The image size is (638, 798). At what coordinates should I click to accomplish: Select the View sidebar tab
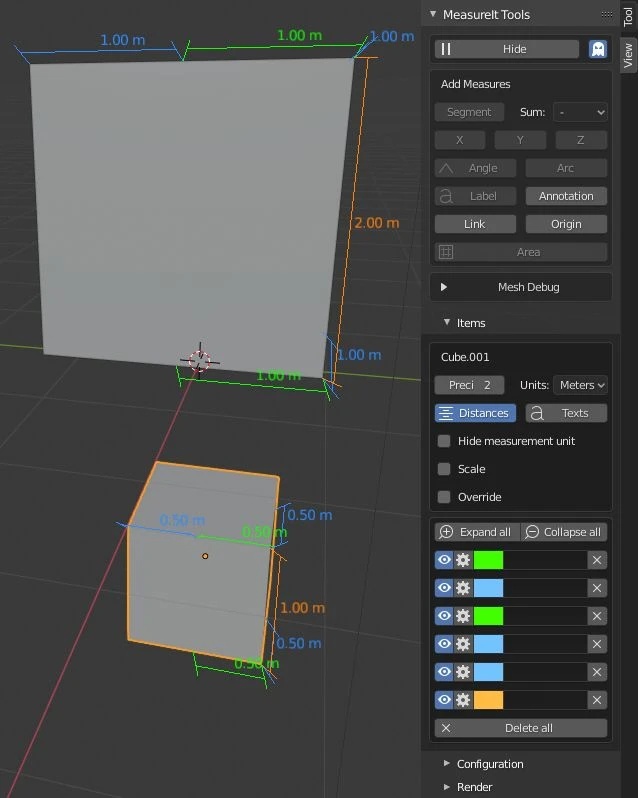click(628, 55)
